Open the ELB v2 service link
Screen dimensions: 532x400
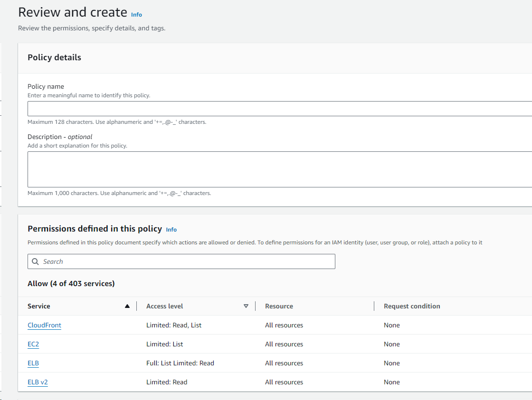click(x=38, y=382)
